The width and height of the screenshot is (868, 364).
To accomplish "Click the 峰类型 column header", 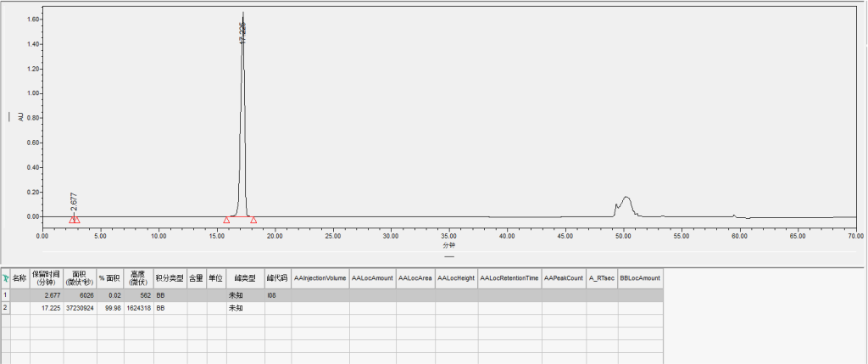I will point(245,277).
